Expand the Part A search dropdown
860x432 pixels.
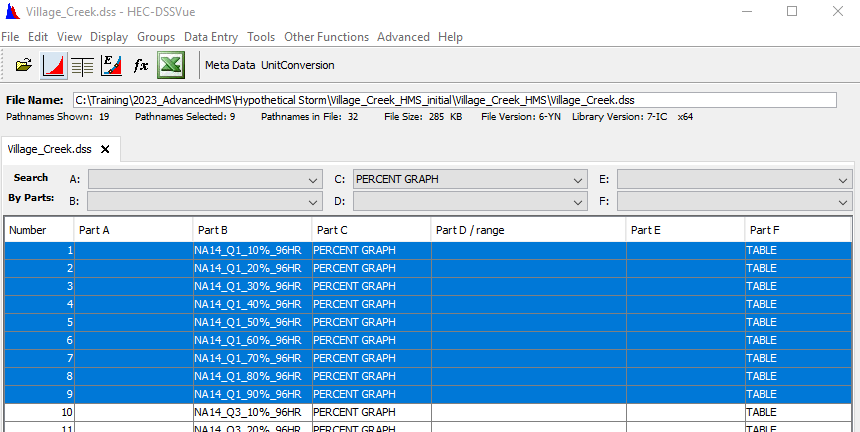coord(313,180)
